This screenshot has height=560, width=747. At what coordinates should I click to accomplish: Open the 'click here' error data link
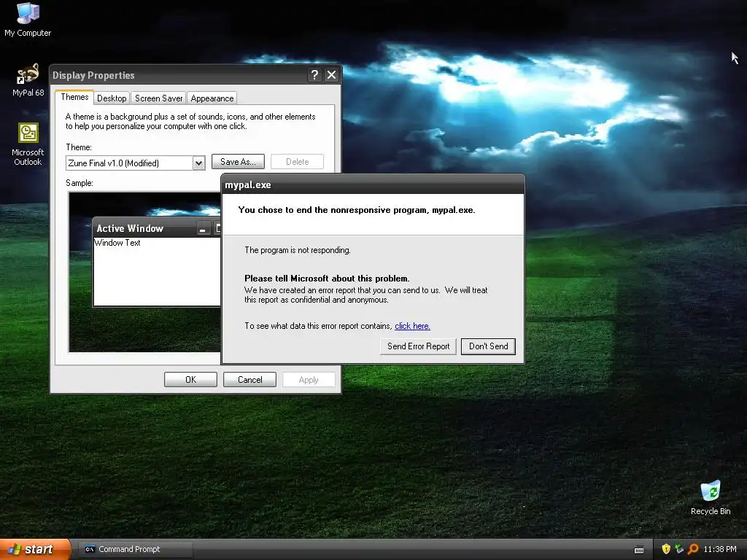(412, 326)
